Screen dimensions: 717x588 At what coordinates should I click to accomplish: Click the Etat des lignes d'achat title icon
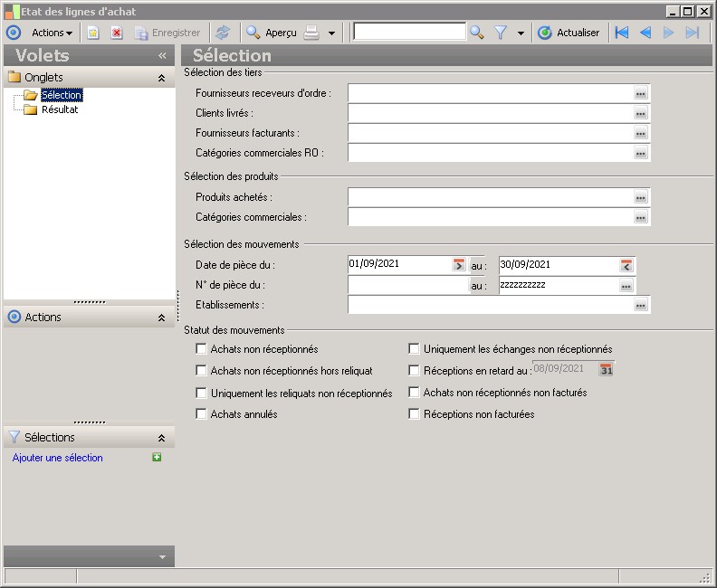coord(13,12)
